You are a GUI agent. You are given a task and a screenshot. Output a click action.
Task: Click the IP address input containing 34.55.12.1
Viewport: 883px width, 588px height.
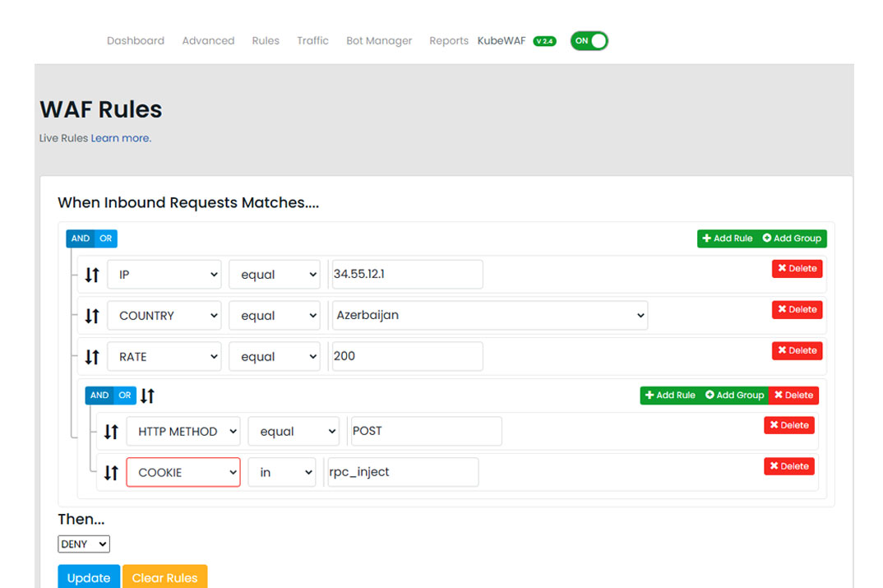[406, 274]
